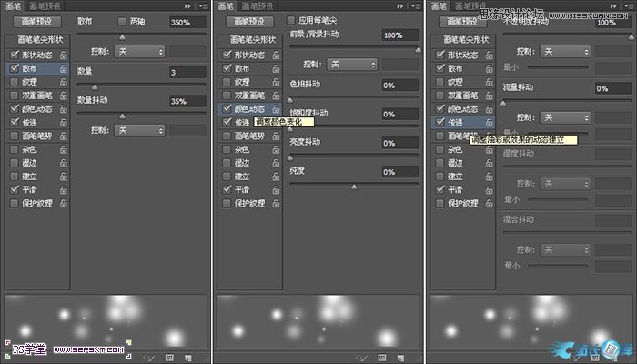637x364 pixels.
Task: Toggle live tip preview icon below middle panel preview
Action: point(361,358)
